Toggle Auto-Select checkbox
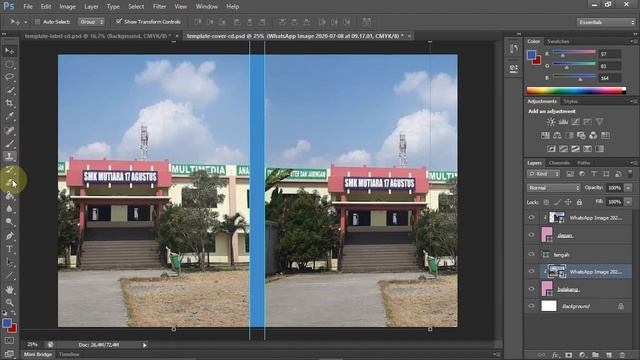This screenshot has width=640, height=360. point(37,22)
